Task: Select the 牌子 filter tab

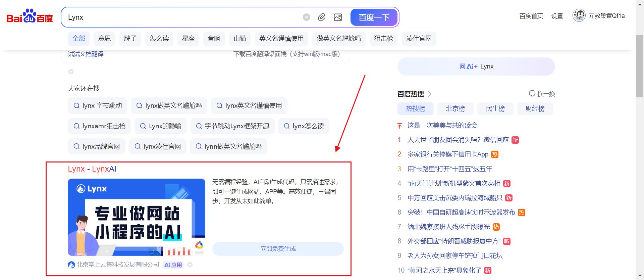Action: [x=130, y=39]
